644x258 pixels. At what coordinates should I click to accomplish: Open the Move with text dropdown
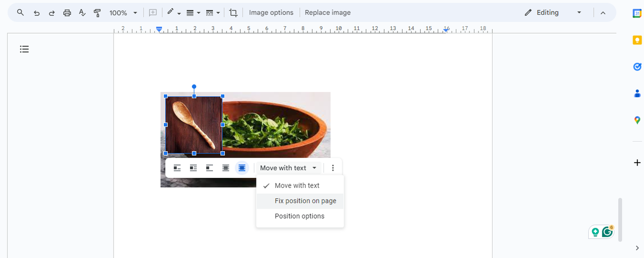point(288,168)
